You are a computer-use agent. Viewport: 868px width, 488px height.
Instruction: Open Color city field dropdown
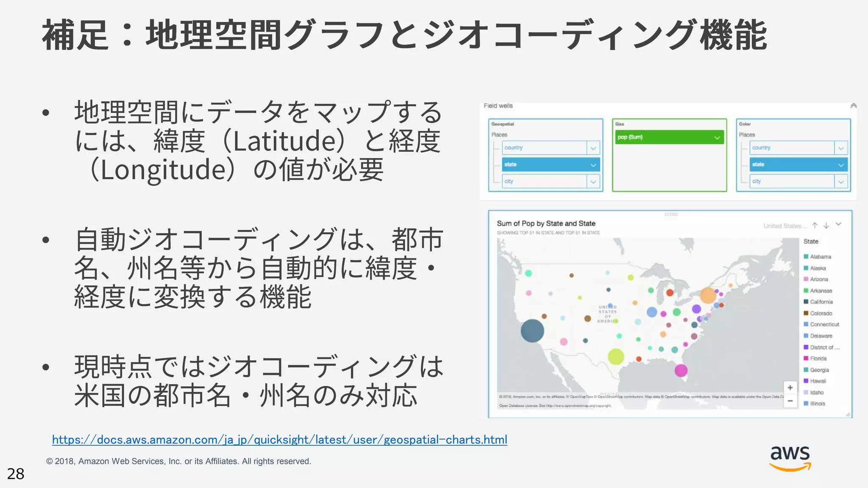pyautogui.click(x=841, y=182)
